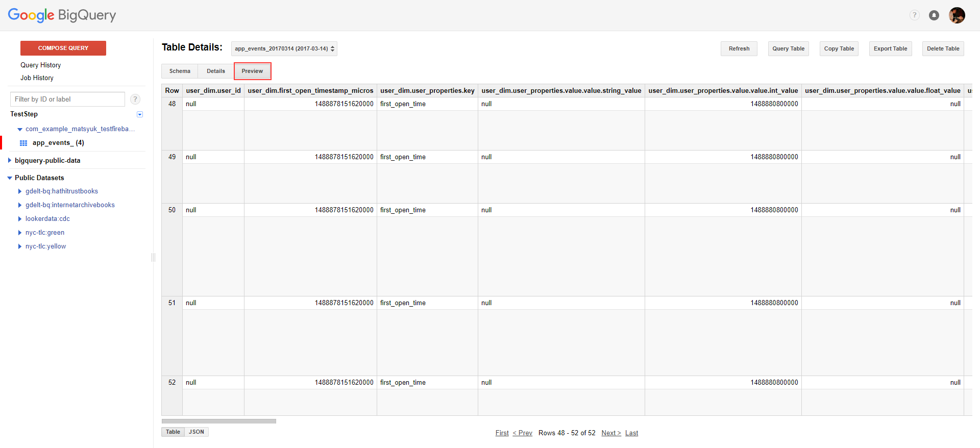
Task: Select the app_events_ (4) table
Action: coord(58,143)
